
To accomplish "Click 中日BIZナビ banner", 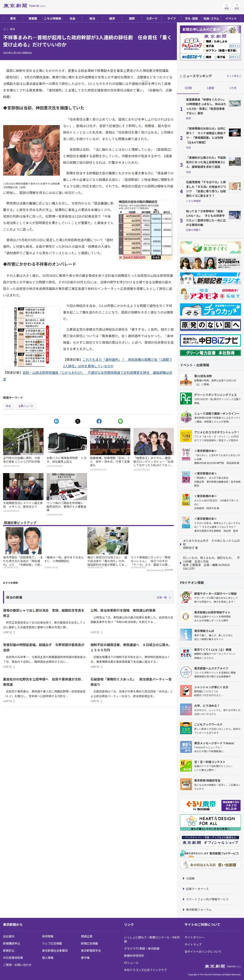I will point(210,340).
